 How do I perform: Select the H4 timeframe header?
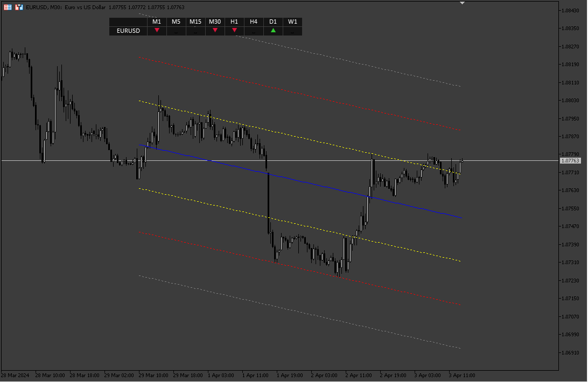pyautogui.click(x=254, y=22)
